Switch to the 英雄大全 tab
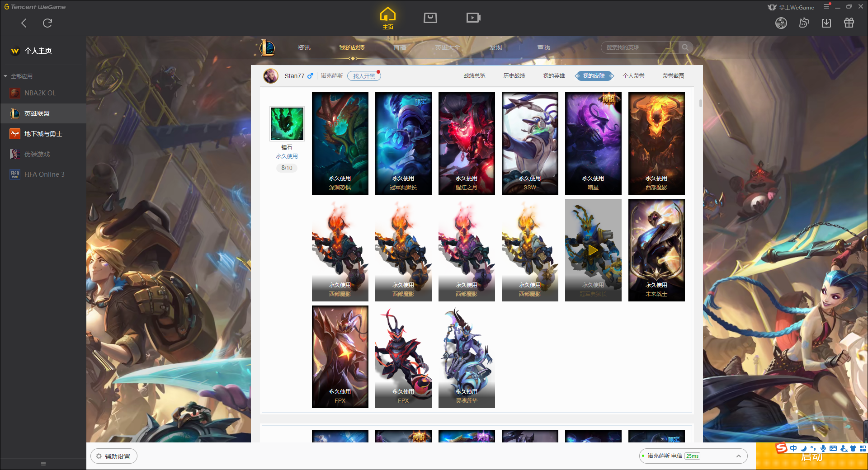Viewport: 868px width, 470px height. point(448,47)
